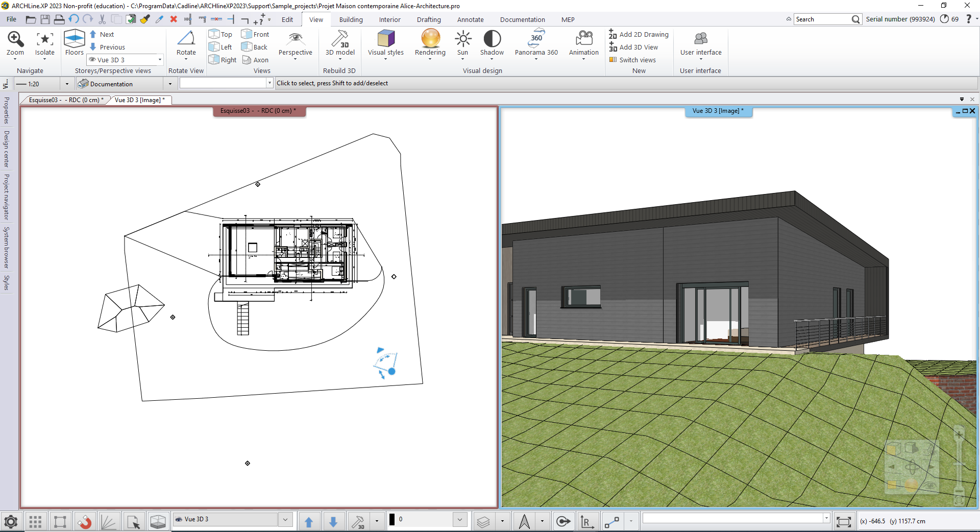
Task: Expand the Documentation layer set dropdown
Action: tap(170, 84)
